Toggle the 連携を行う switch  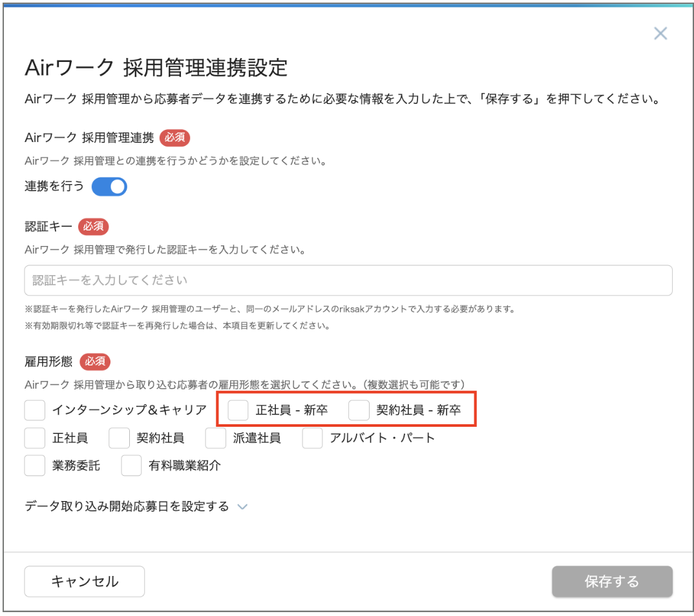tap(109, 187)
